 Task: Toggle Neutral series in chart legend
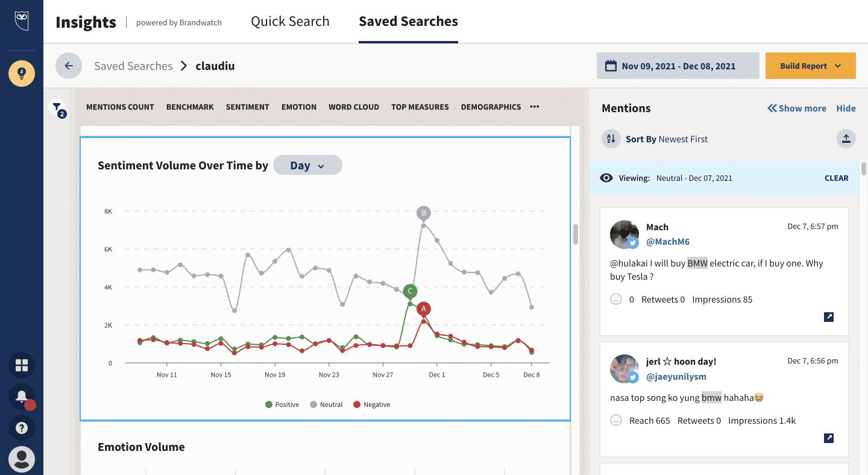326,404
